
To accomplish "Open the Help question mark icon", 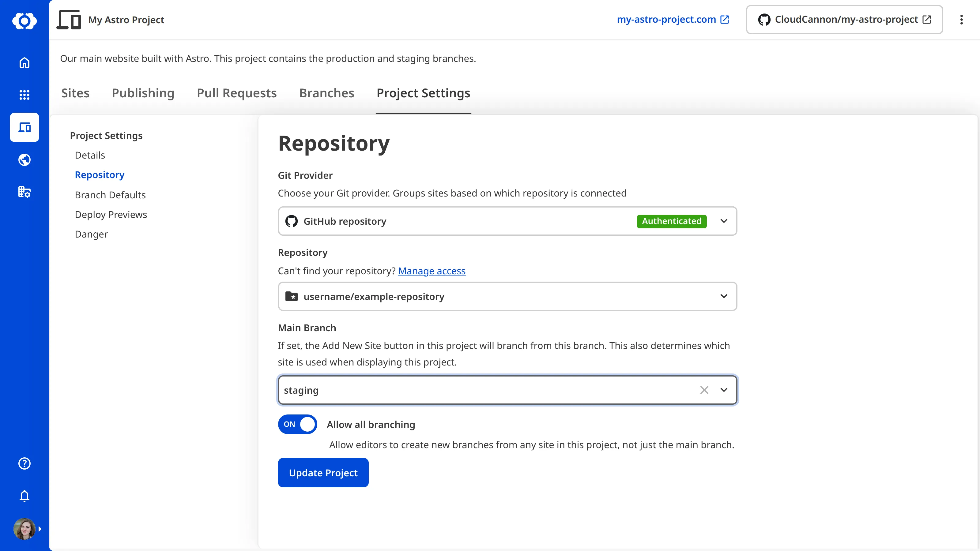I will pyautogui.click(x=24, y=463).
